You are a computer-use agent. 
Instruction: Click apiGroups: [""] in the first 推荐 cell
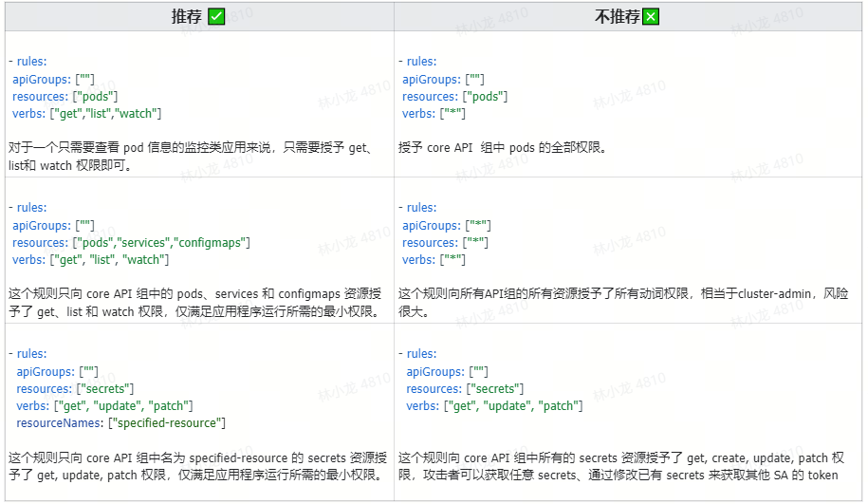coord(53,79)
